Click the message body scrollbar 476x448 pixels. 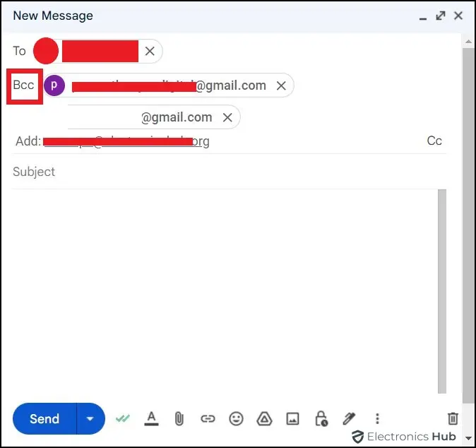coord(442,292)
